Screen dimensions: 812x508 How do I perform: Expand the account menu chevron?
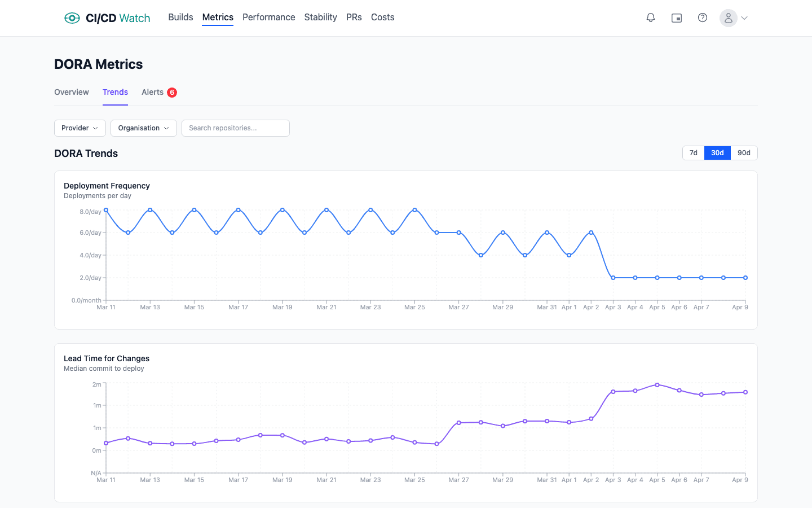pyautogui.click(x=744, y=17)
